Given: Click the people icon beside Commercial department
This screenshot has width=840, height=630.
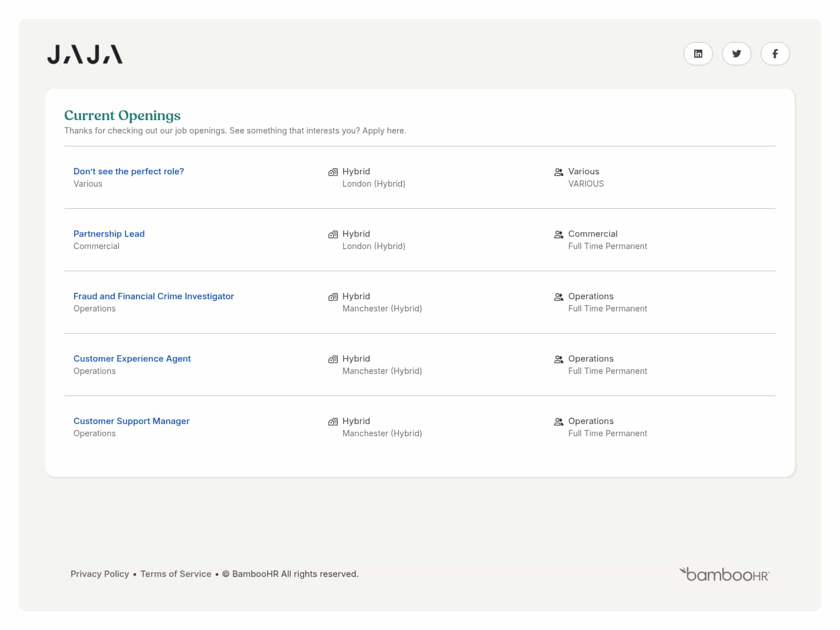Looking at the screenshot, I should pos(559,235).
